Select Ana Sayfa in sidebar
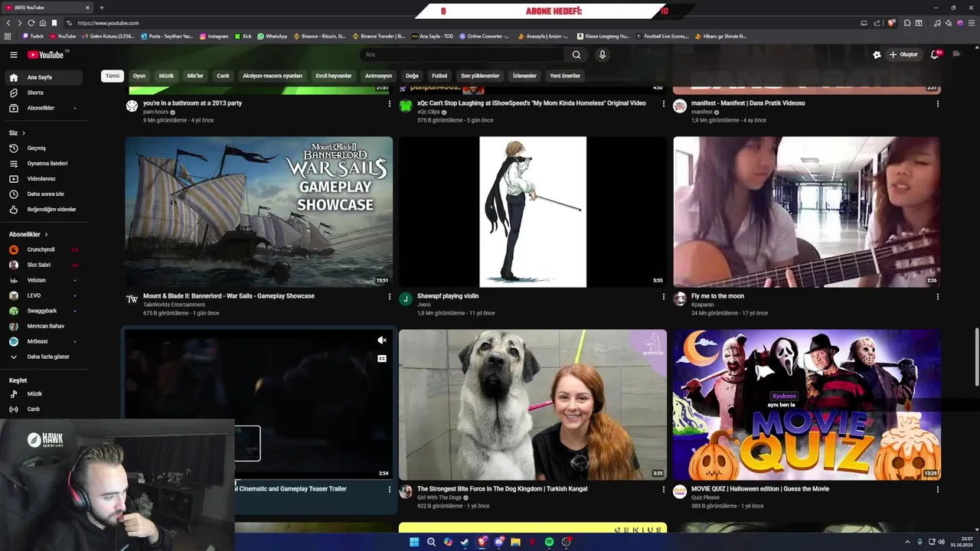This screenshot has width=980, height=551. [x=45, y=77]
